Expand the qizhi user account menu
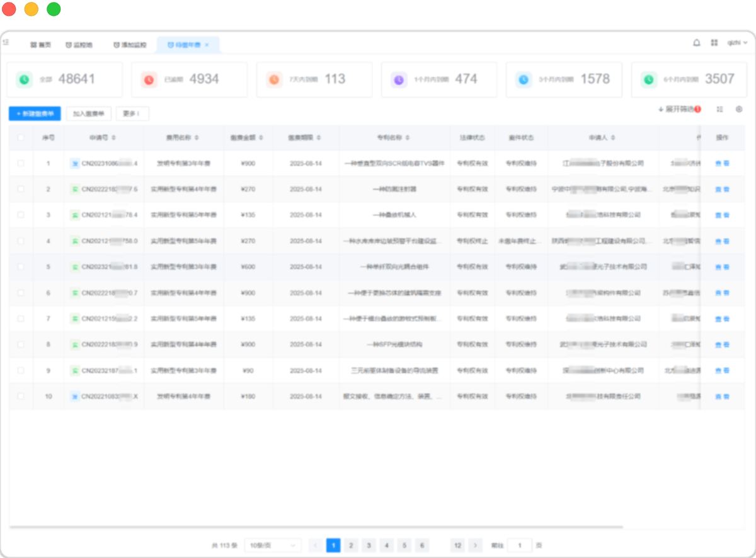The image size is (756, 558). click(x=737, y=43)
